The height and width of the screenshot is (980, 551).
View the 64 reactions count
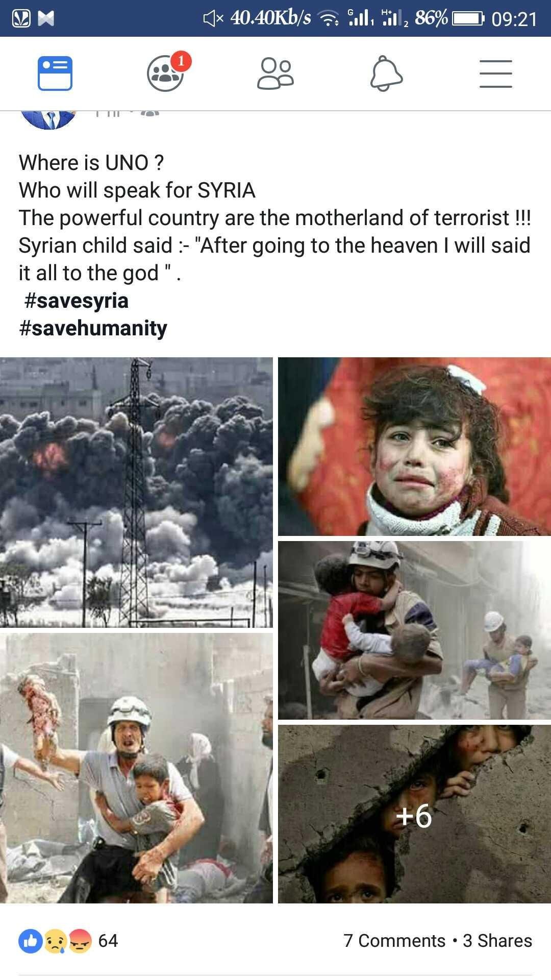point(108,941)
